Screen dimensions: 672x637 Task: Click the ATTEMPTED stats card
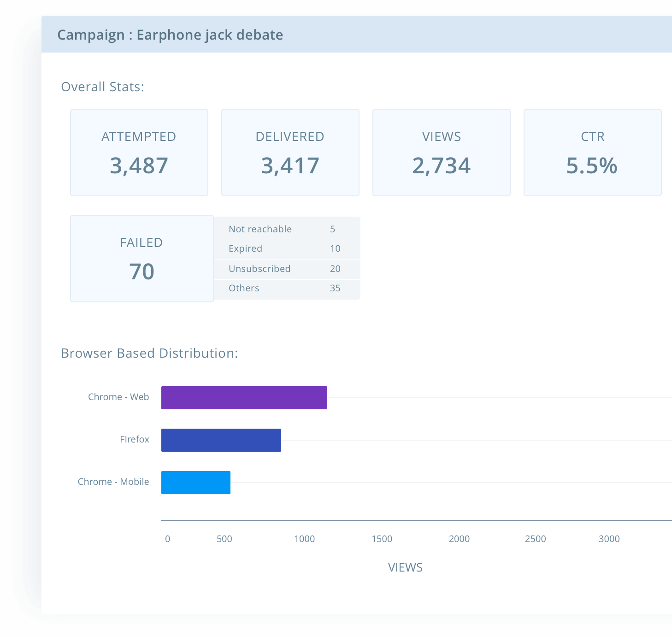pyautogui.click(x=139, y=153)
